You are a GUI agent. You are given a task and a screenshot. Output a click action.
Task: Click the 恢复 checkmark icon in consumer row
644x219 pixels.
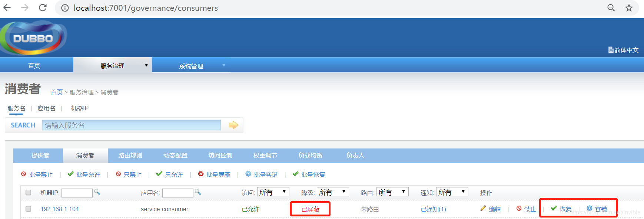(x=554, y=208)
